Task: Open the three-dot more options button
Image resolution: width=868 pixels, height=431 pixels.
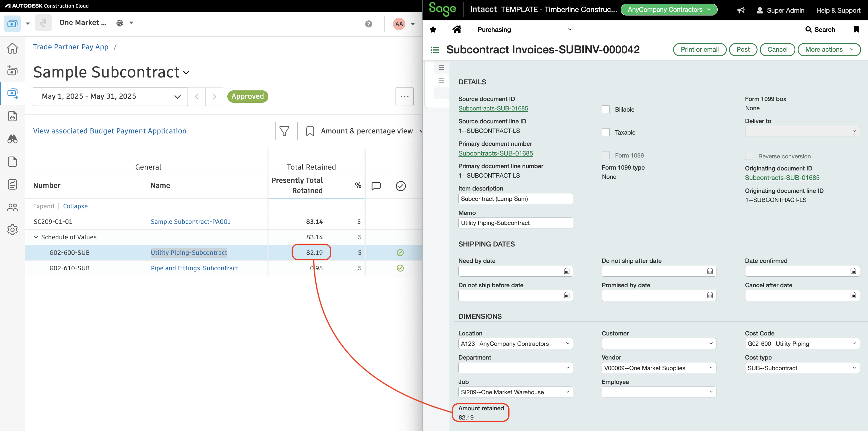Action: [404, 96]
